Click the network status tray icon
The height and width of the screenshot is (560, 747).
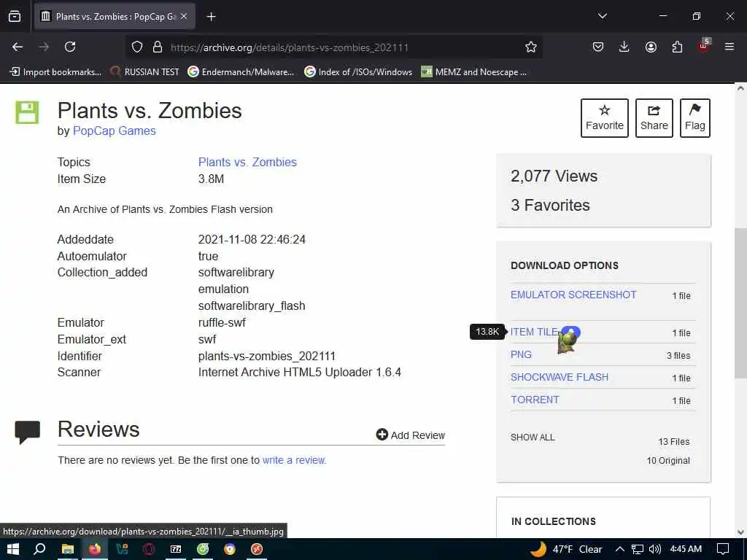tap(638, 549)
